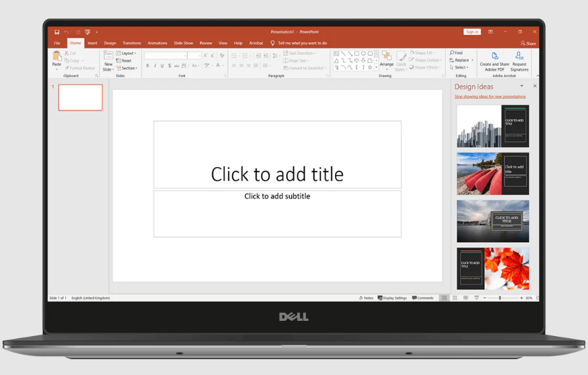This screenshot has height=375, width=588.
Task: Open Customize Quick Access Toolbar arrow
Action: [x=96, y=32]
